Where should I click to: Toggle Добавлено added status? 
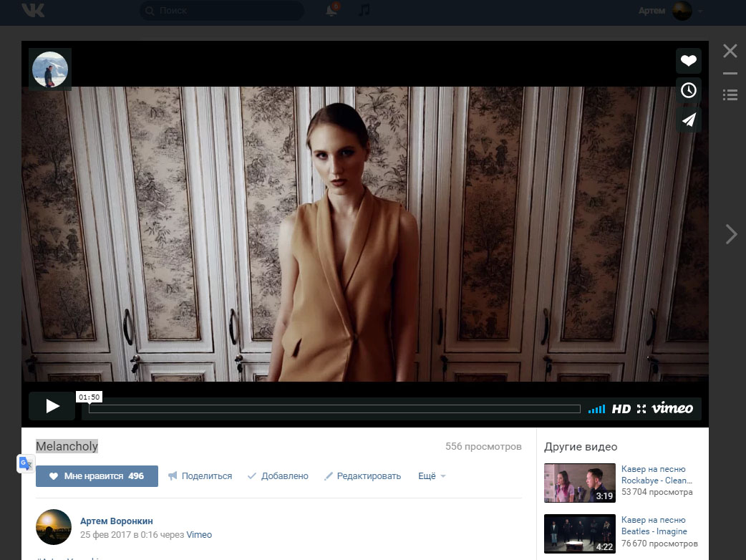tap(278, 475)
